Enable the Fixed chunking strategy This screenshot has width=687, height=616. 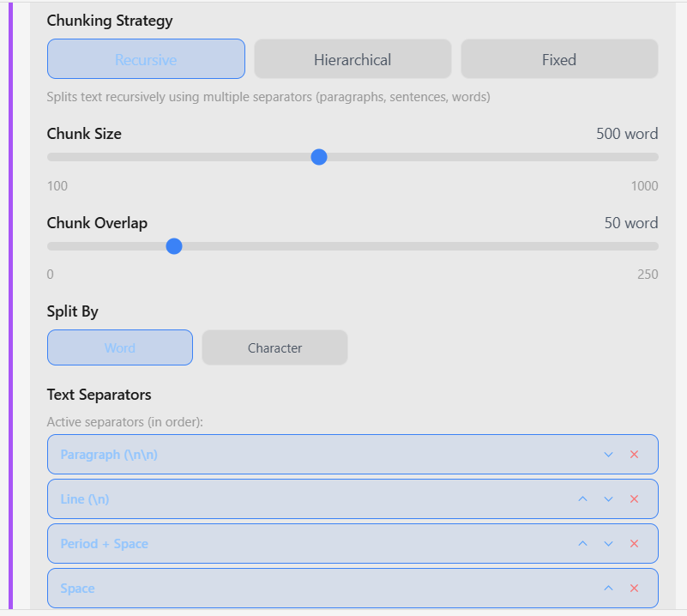point(559,58)
